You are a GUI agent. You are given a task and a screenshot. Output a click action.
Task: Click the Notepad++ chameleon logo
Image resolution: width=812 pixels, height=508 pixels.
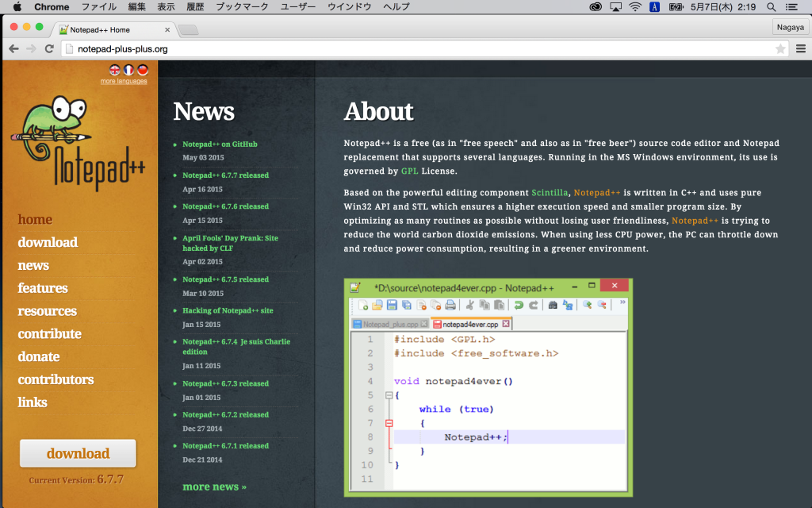click(x=78, y=143)
